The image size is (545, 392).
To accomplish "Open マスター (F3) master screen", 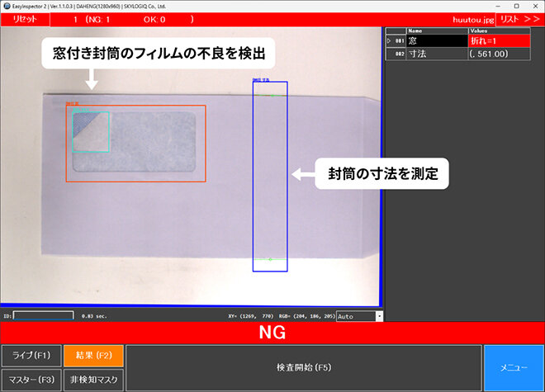I will coord(31,380).
